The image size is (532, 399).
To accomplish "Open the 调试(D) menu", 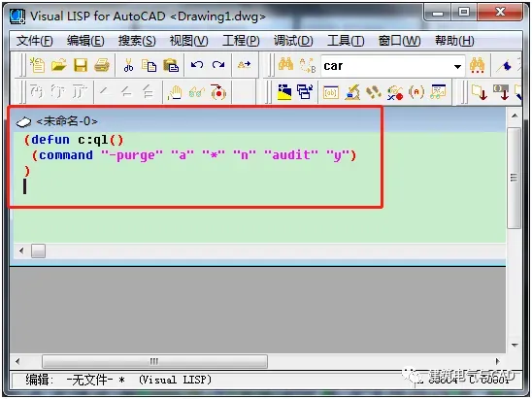I will [x=293, y=41].
